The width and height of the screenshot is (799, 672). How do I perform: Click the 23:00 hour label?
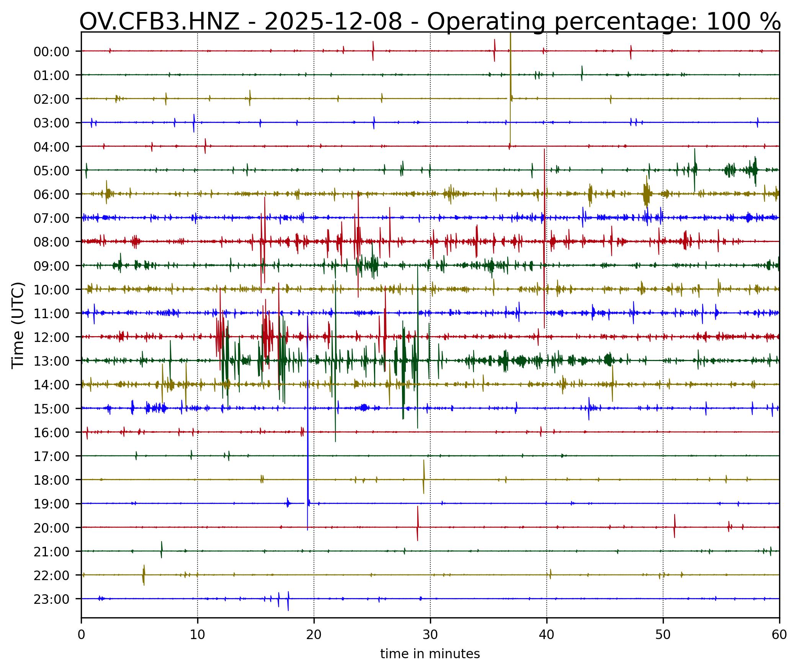pos(51,600)
